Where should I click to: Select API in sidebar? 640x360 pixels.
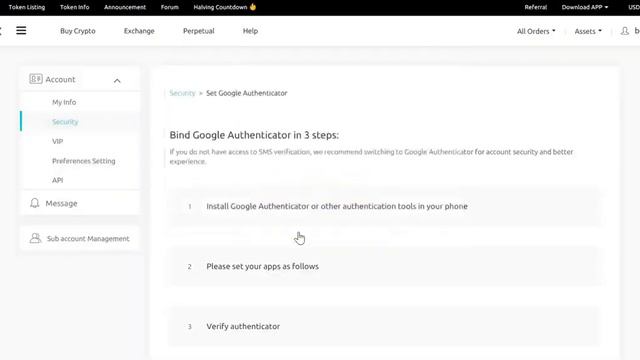pos(58,180)
